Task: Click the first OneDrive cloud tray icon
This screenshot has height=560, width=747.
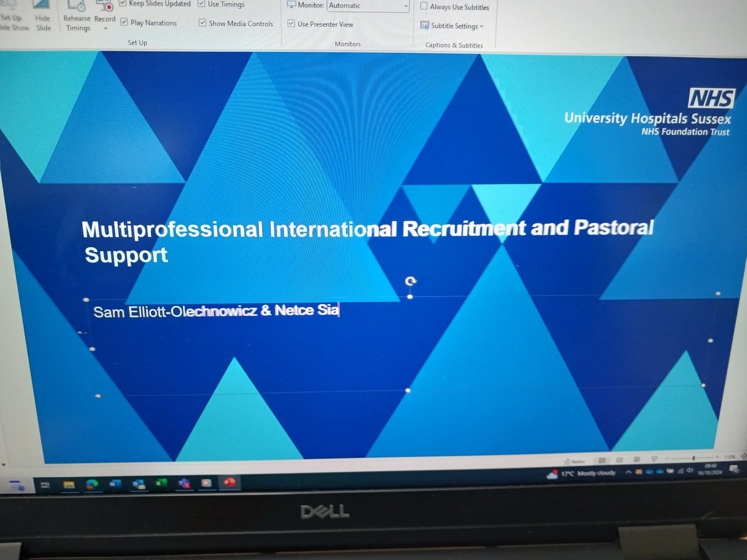Action: 649,472
